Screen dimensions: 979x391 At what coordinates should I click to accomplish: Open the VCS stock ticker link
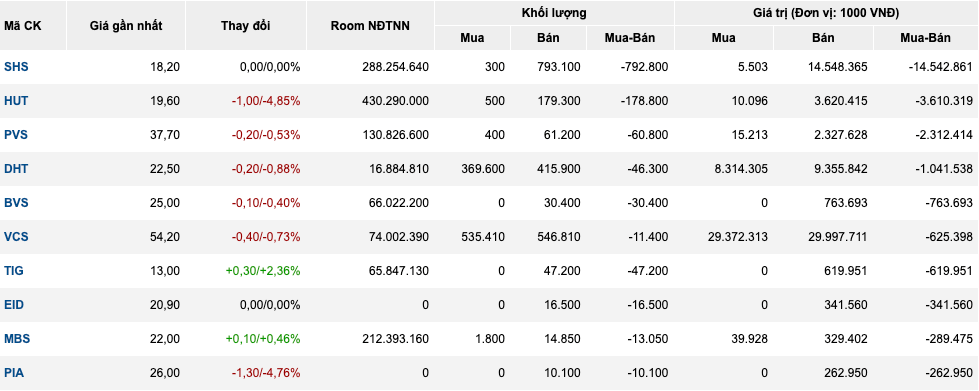click(x=16, y=237)
